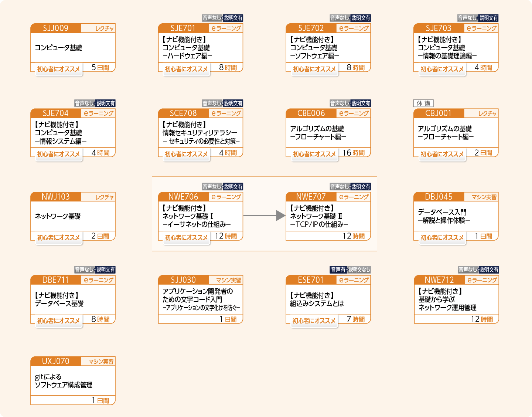Click the マシン実習 label on UXJ070
The height and width of the screenshot is (417, 532).
101,362
